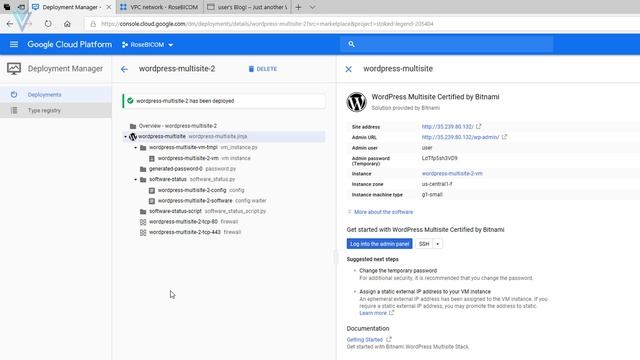This screenshot has height=360, width=640.
Task: Select the generated-password-0 row
Action: click(x=224, y=169)
